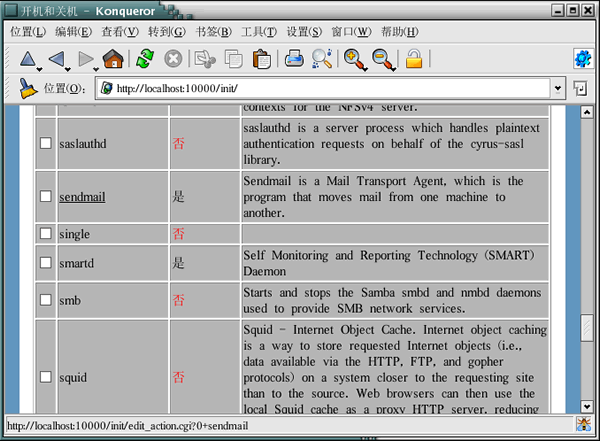Click the Go button beside the location bar
Image resolution: width=600 pixels, height=441 pixels.
pos(580,89)
